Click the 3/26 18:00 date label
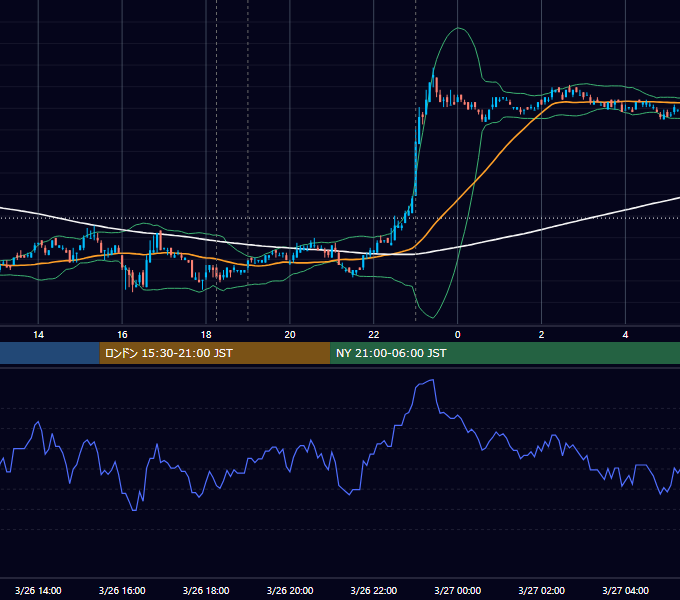This screenshot has height=600, width=680. [206, 590]
